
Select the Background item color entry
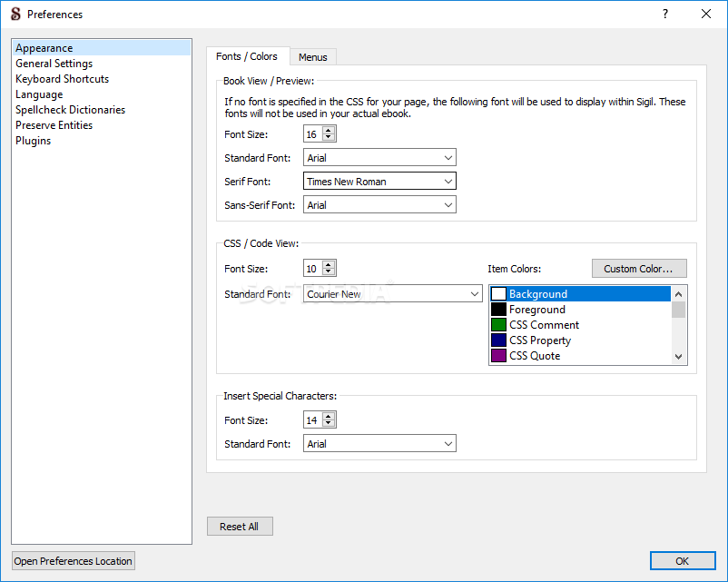pyautogui.click(x=580, y=293)
